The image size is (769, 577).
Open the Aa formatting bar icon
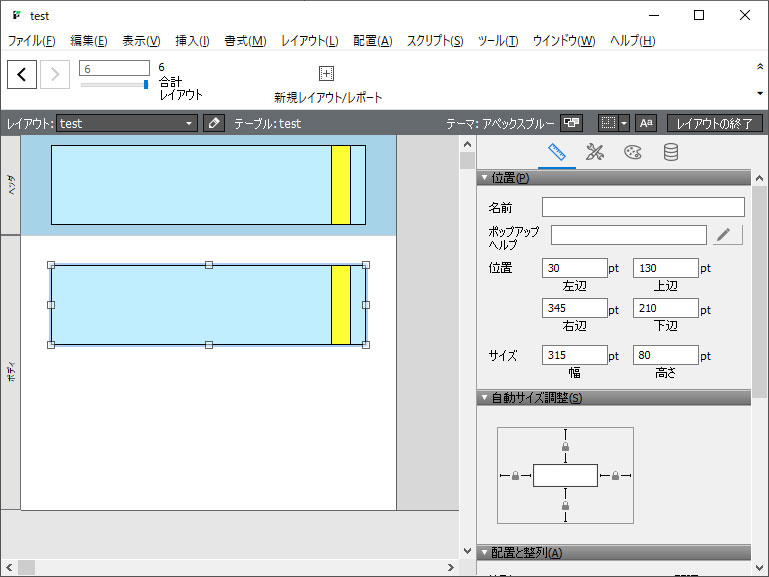[646, 123]
